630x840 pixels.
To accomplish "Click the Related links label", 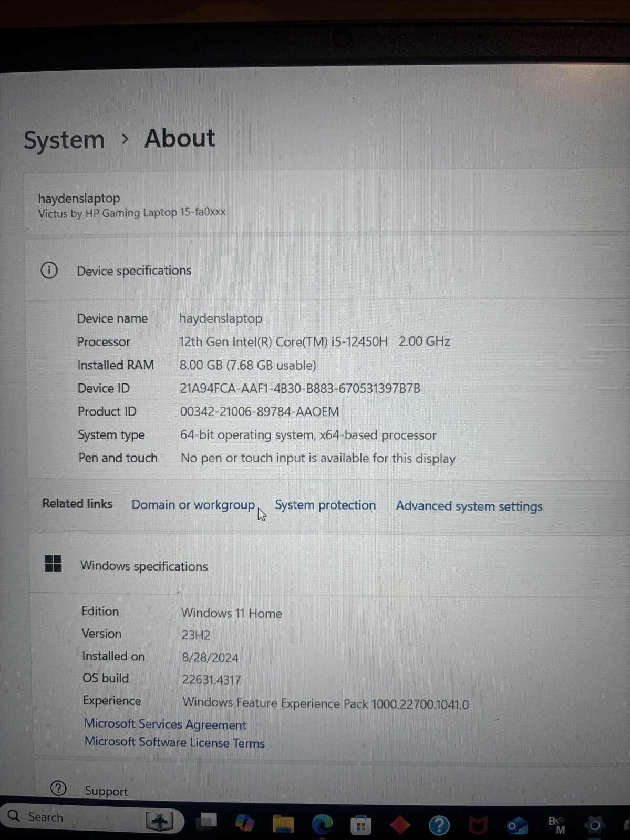I will tap(77, 503).
